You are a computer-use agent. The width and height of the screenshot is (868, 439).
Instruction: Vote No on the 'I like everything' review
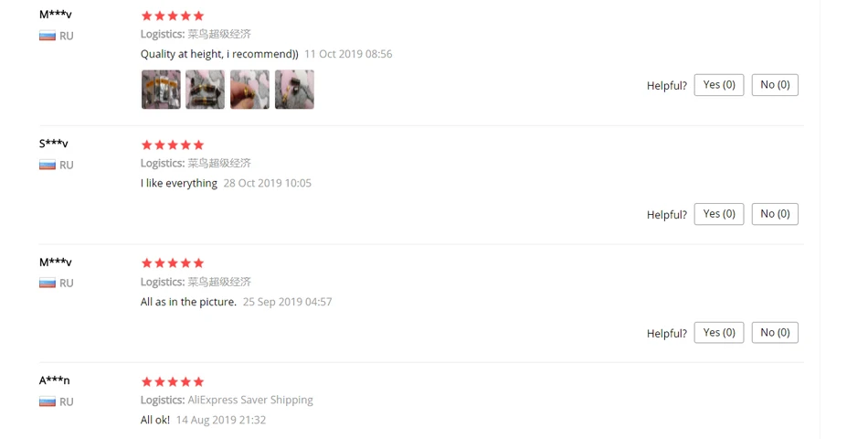(775, 214)
